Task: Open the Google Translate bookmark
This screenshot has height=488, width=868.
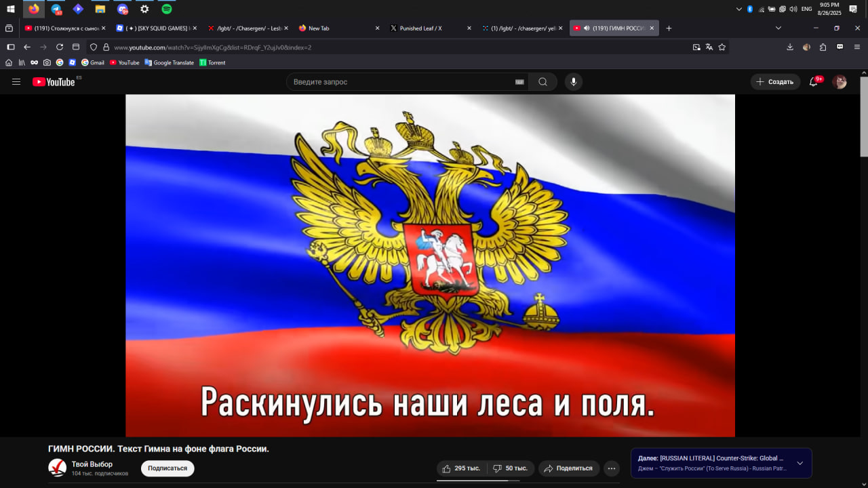Action: (x=169, y=62)
